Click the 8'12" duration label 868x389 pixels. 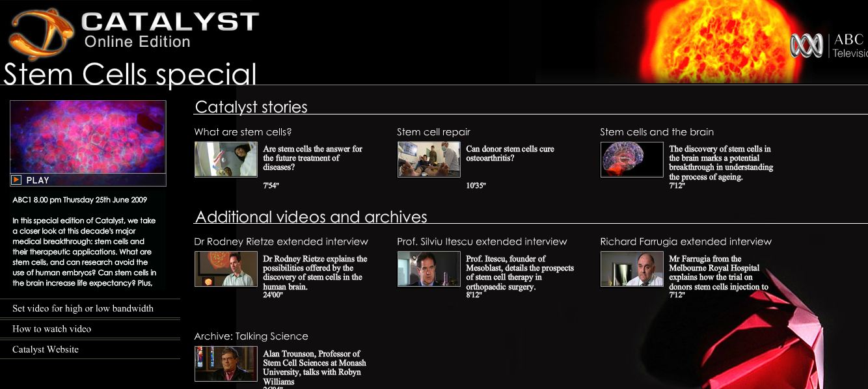[476, 295]
